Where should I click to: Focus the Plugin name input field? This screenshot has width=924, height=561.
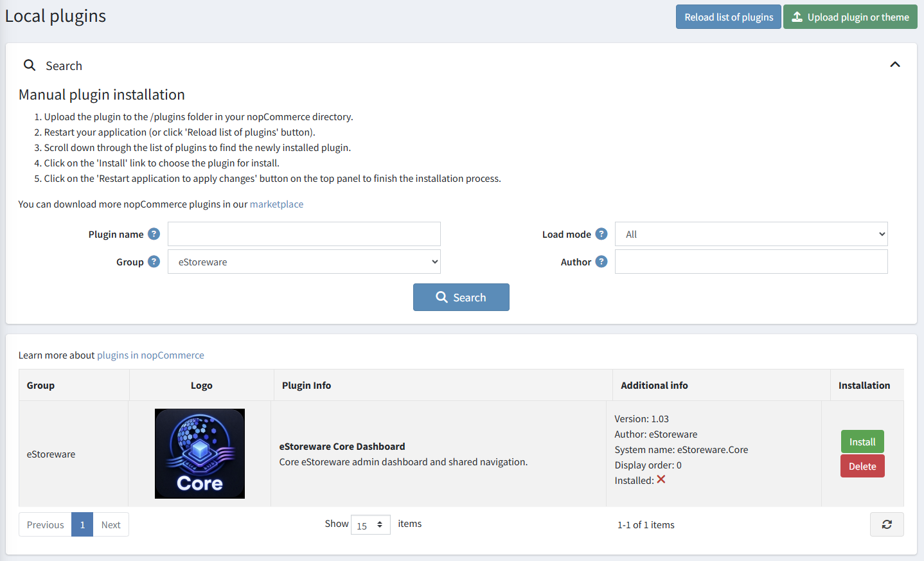(304, 234)
